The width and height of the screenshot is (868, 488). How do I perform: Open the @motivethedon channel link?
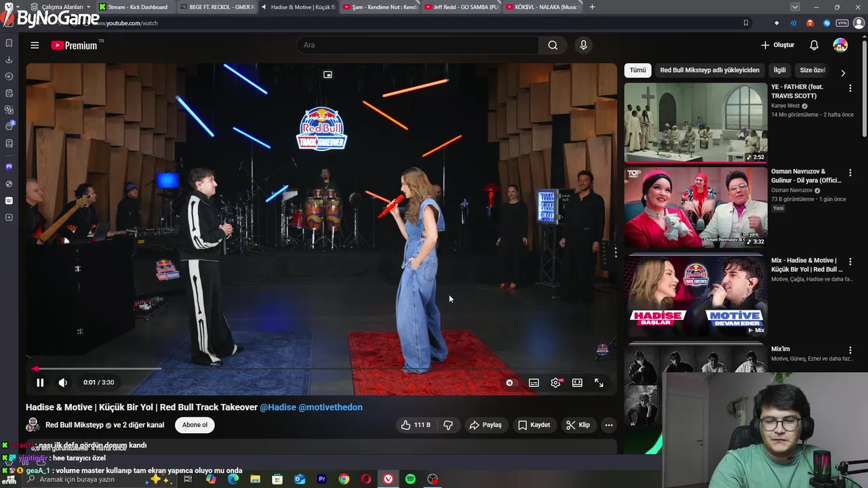330,407
